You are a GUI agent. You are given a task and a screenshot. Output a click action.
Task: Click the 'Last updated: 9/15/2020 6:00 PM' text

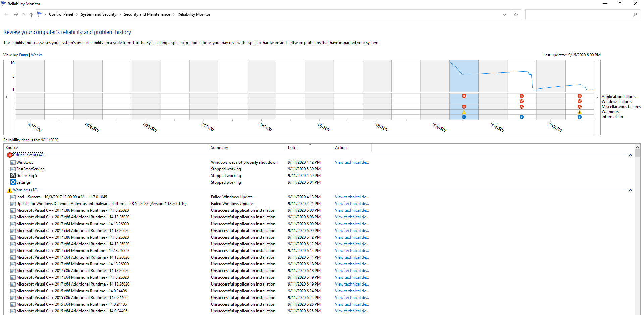coord(572,55)
